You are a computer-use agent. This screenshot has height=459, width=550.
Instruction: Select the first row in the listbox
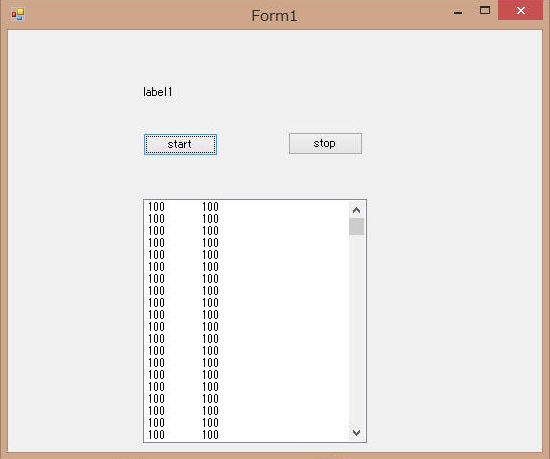(247, 207)
